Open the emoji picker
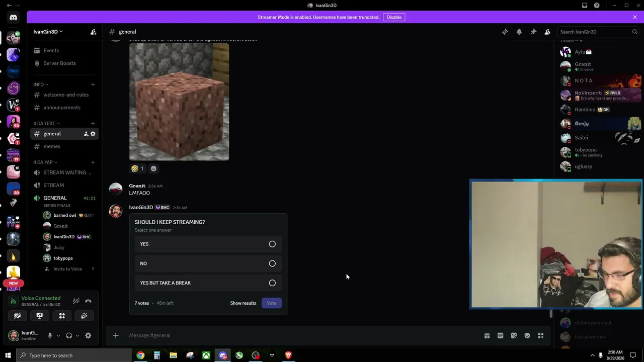Viewport: 644px width, 362px height. pos(527,335)
